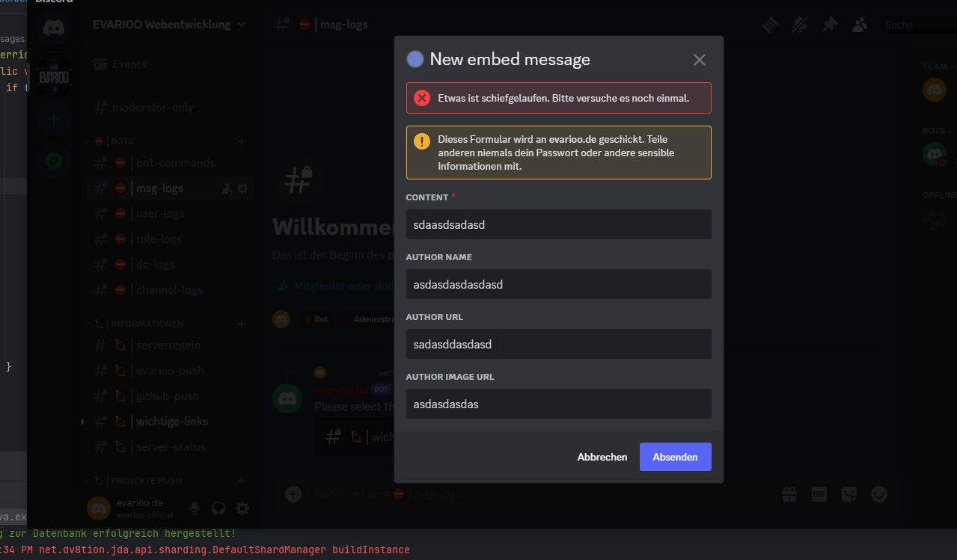Click the Absenden submit button
The height and width of the screenshot is (560, 957).
(x=675, y=457)
